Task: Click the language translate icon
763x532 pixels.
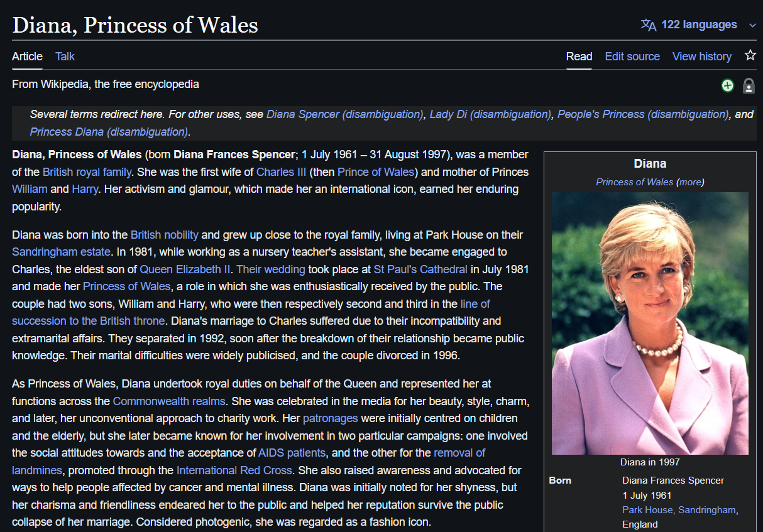Action: (649, 25)
